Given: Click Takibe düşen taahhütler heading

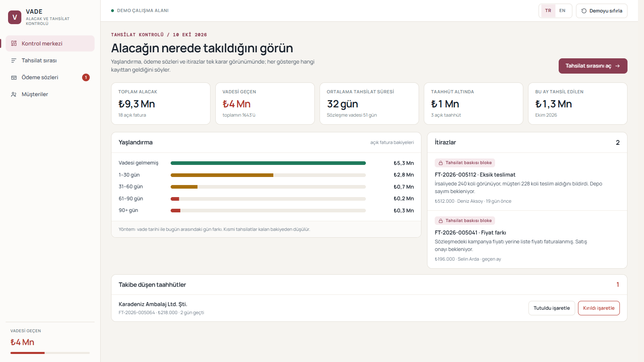Looking at the screenshot, I should pos(152,285).
